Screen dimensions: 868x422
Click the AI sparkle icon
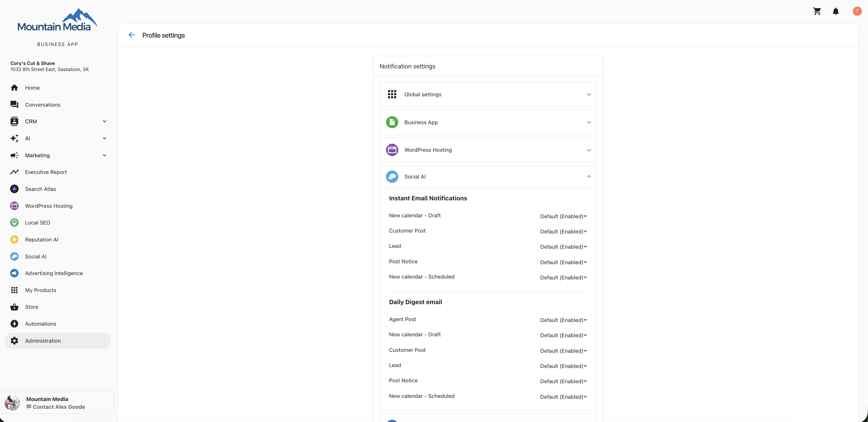(14, 139)
